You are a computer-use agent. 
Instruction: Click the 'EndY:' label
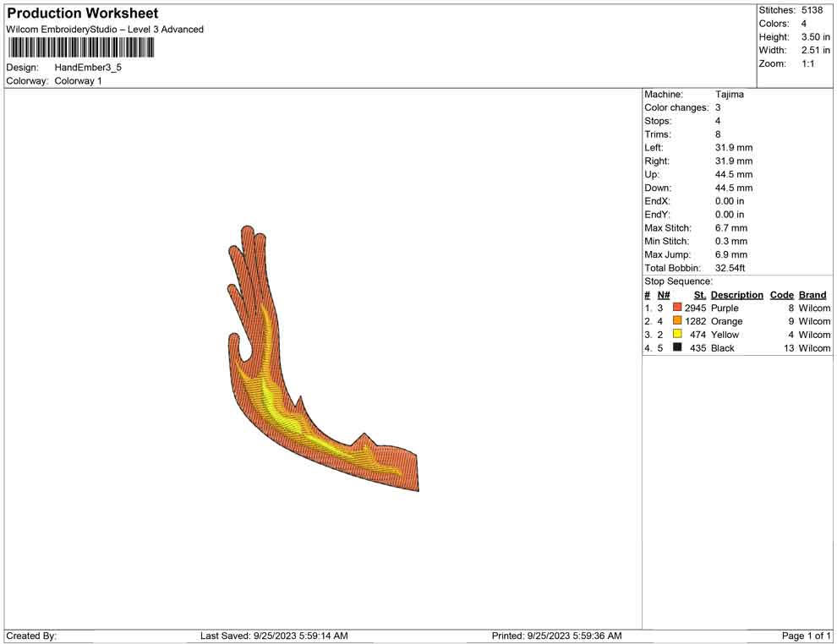coord(657,215)
